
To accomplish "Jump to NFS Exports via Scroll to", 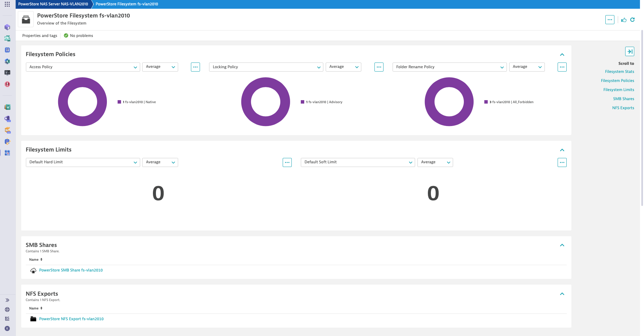I will pos(623,108).
